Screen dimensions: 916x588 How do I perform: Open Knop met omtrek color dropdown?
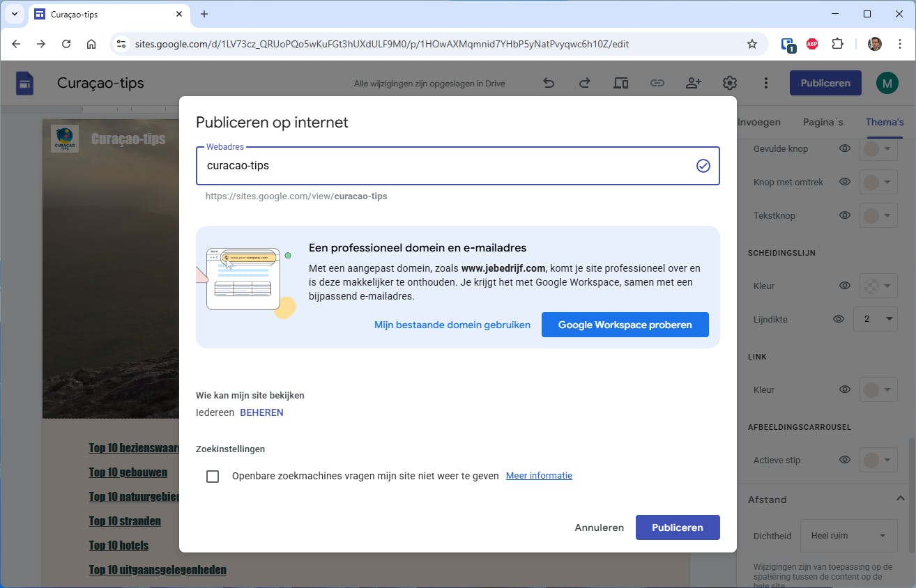(x=878, y=182)
